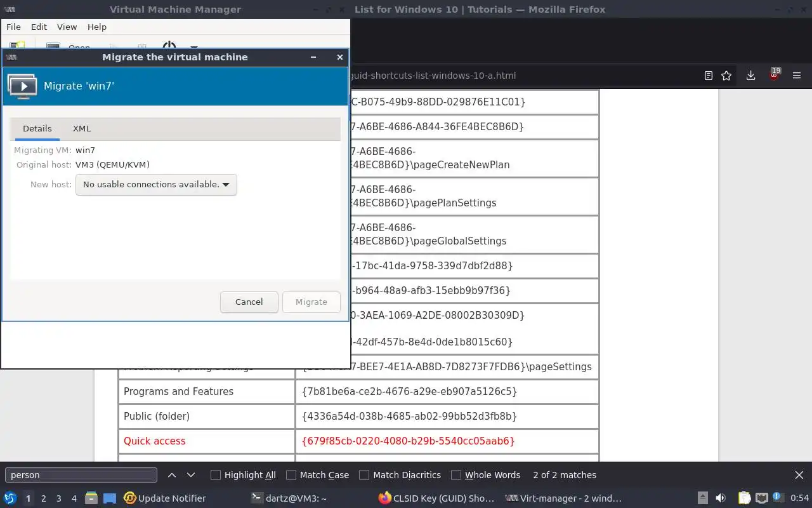Screen dimensions: 812x508
Task: Click the cell ending in \pagePlanSettings
Action: click(474, 196)
